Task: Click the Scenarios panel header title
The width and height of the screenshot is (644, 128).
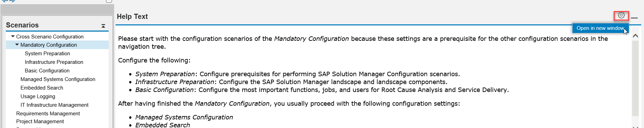Action: coord(22,25)
